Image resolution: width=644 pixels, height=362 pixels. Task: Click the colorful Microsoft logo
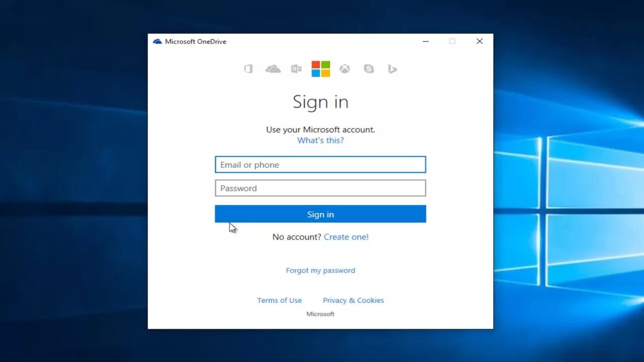click(x=320, y=69)
